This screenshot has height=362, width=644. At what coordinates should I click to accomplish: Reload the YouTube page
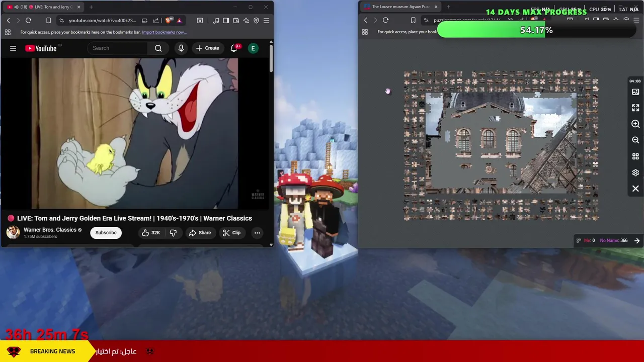(x=28, y=21)
